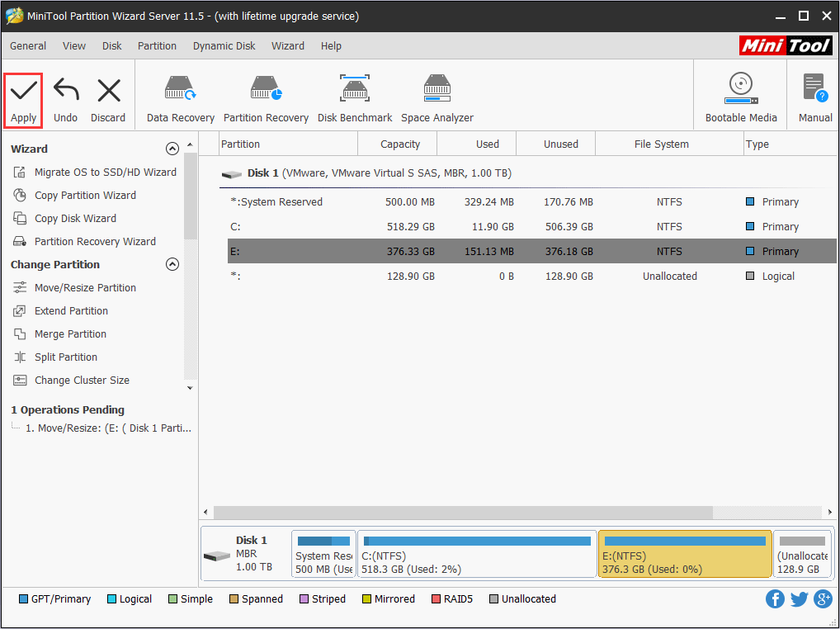
Task: Sort by the File System column header
Action: [670, 144]
